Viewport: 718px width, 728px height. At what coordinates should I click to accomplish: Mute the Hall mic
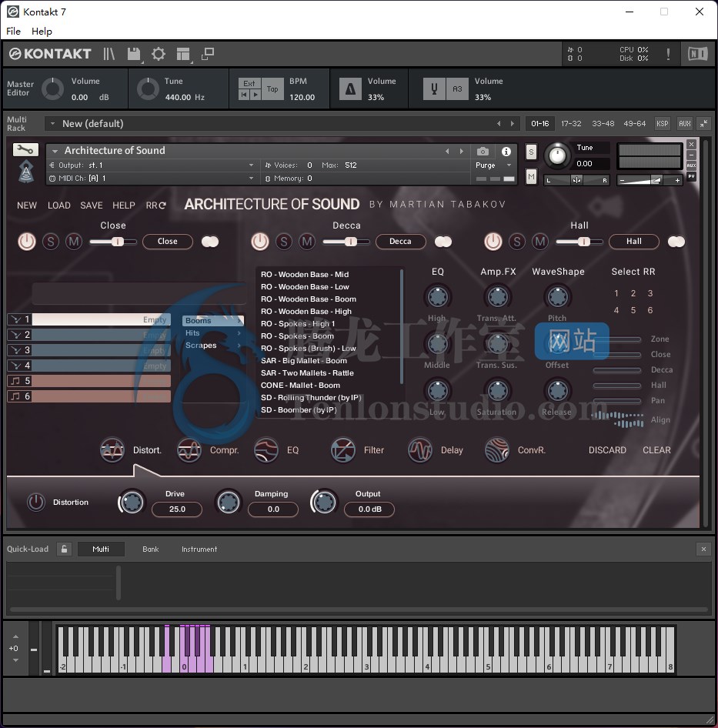point(540,242)
